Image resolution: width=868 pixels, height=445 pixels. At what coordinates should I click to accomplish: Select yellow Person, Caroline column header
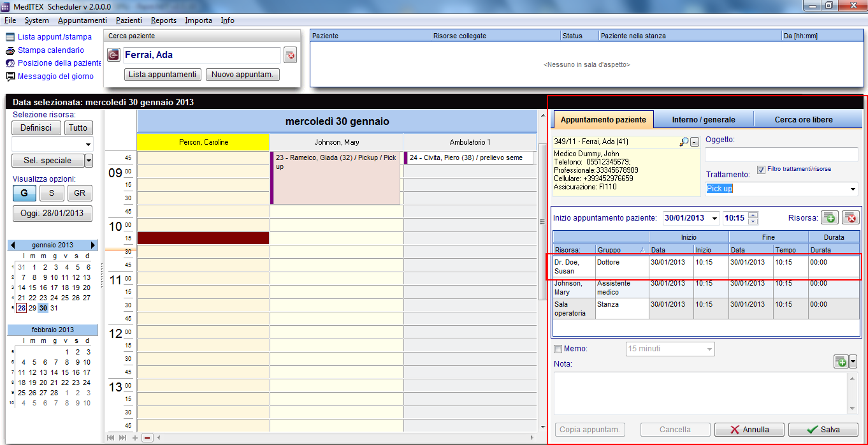(203, 142)
